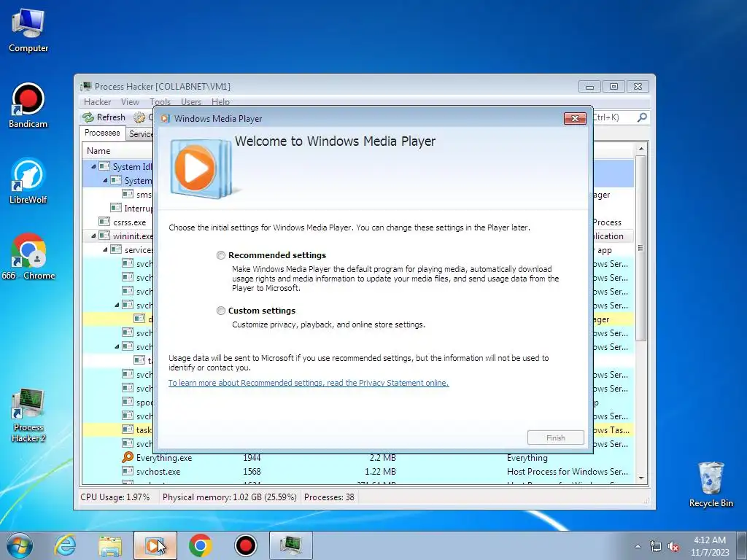Open the Computer desktop icon
Screen dimensions: 747x560
pos(28,30)
